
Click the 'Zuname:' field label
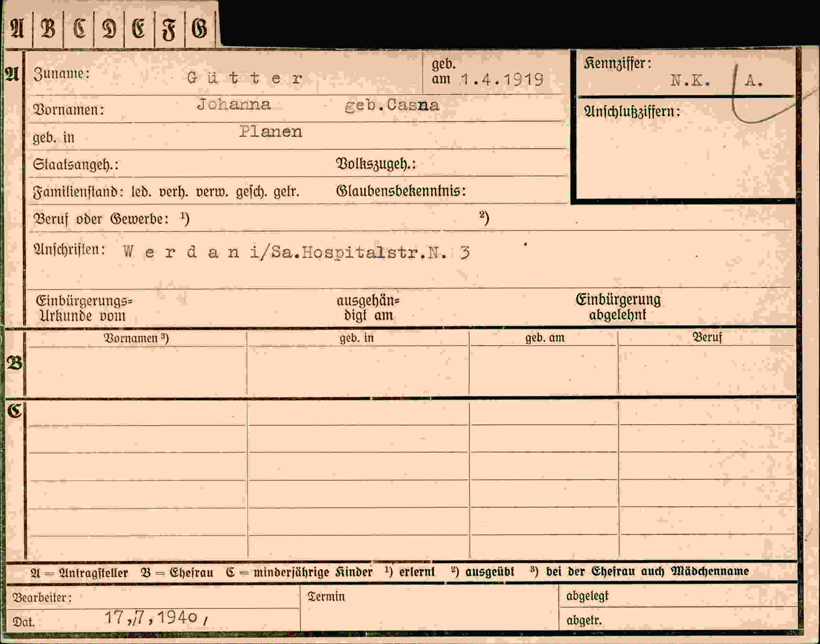point(62,74)
